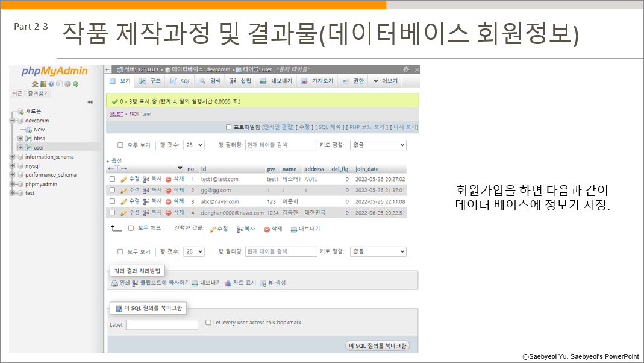Open the 검색 search tab
This screenshot has height=363, width=644.
tap(210, 81)
